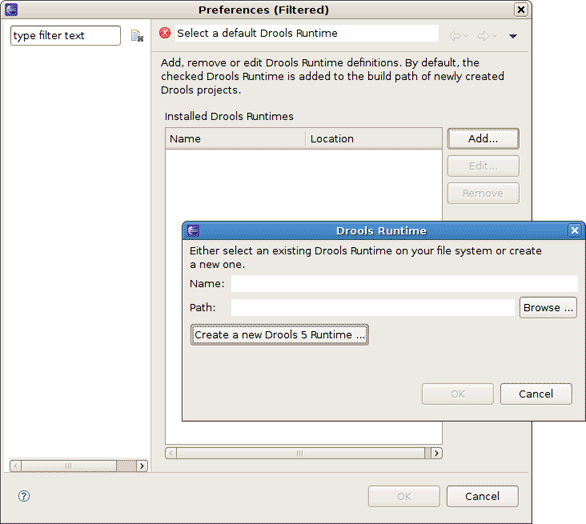Click right arrow of the left tree scrollbar
Screen dimensions: 586x524
(x=142, y=466)
